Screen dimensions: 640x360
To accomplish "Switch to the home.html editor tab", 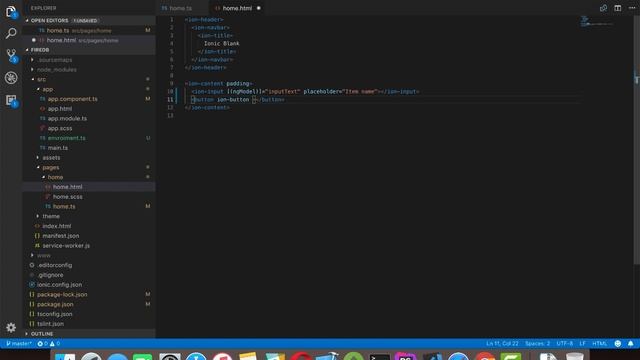I will tap(237, 8).
